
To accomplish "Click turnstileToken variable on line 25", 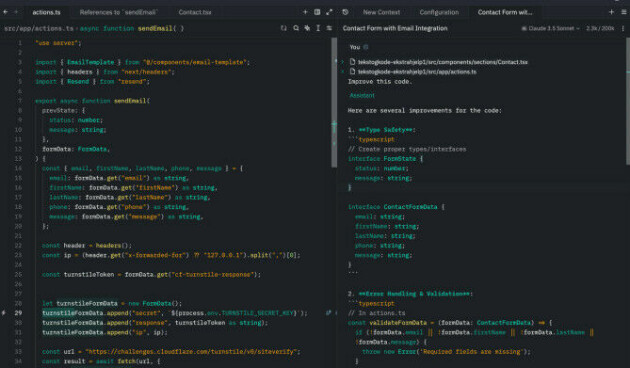I will point(89,274).
